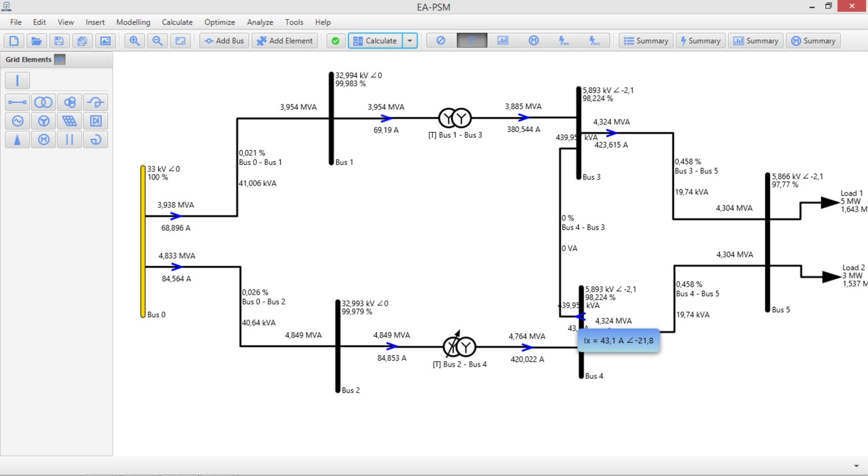Image resolution: width=868 pixels, height=476 pixels.
Task: Choose the motor element in the palette
Action: pyautogui.click(x=43, y=139)
